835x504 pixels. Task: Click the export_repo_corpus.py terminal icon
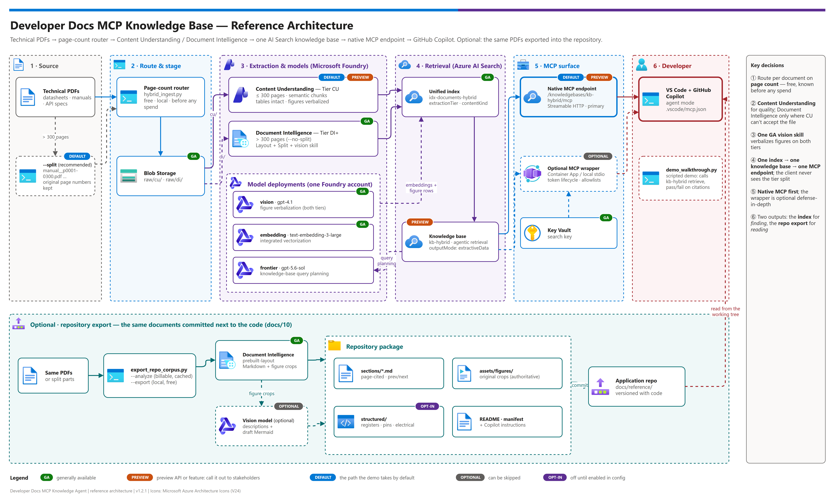pyautogui.click(x=116, y=376)
